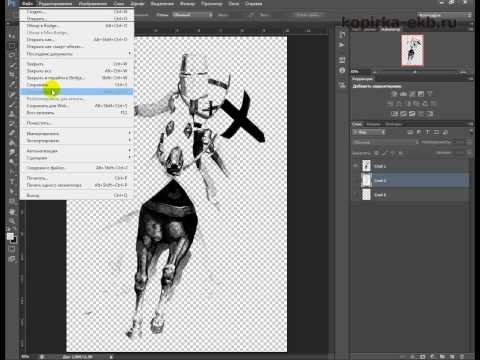
Task: Select the Dodge tool
Action: click(x=12, y=162)
